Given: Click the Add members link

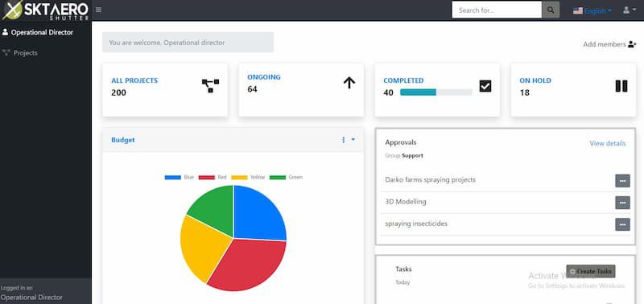Looking at the screenshot, I should click(609, 44).
